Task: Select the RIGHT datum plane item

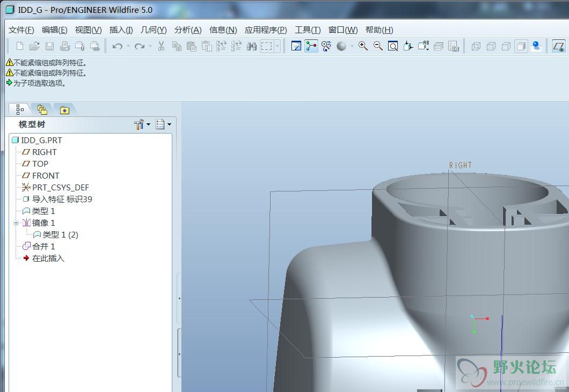Action: click(x=39, y=152)
